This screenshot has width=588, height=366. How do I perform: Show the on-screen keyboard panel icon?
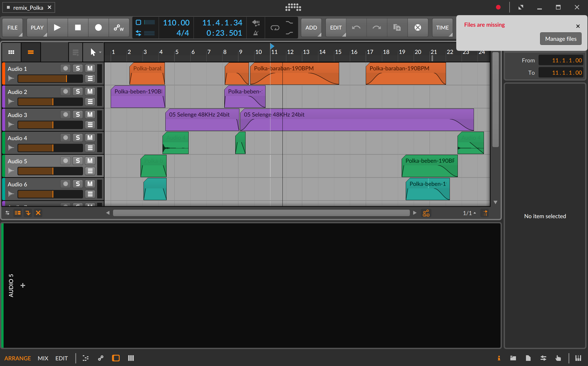[x=578, y=358]
